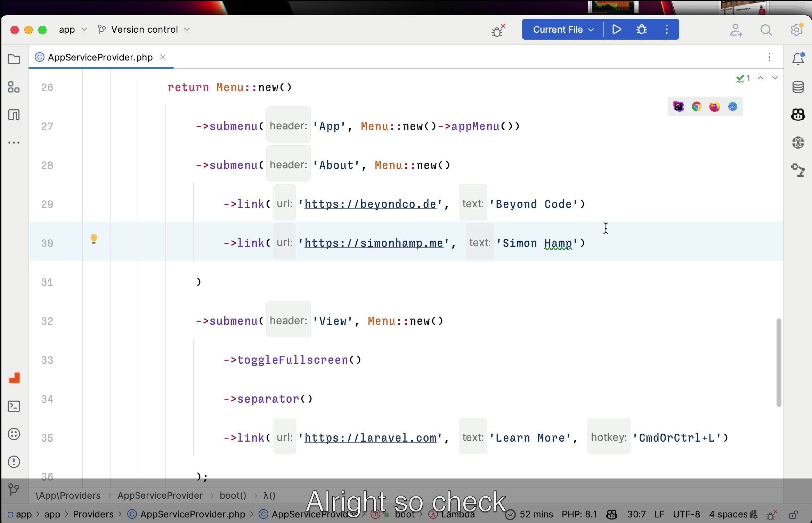Open the GitHub Copilot panel icon
The width and height of the screenshot is (812, 523).
coord(798,115)
